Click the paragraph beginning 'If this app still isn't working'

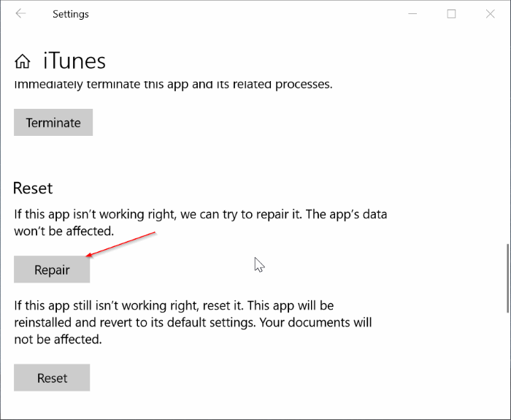pos(193,322)
